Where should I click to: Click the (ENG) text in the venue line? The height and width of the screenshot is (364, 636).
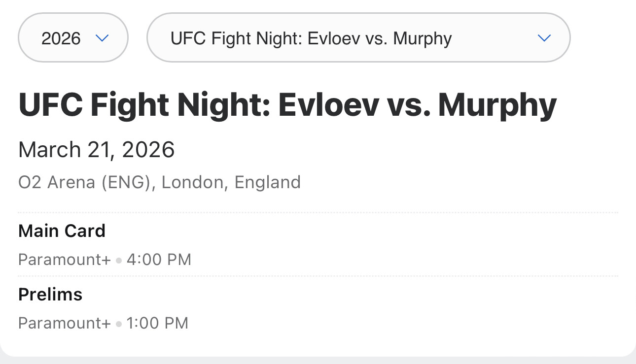126,182
